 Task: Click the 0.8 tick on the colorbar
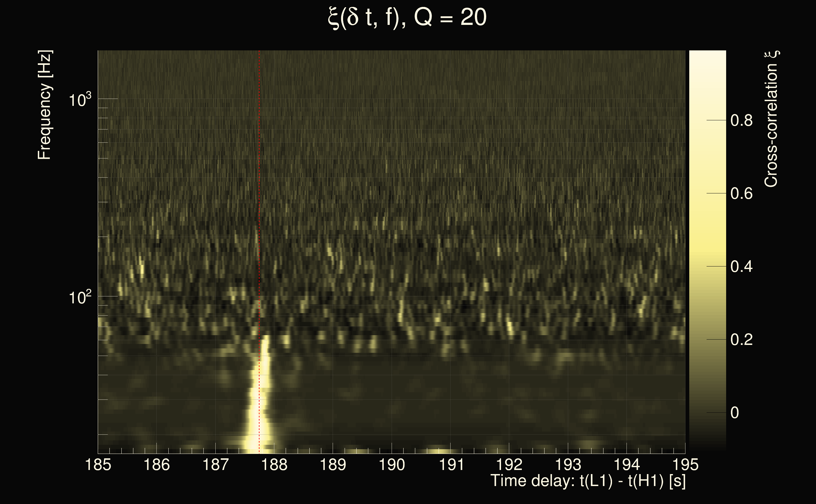[x=741, y=120]
